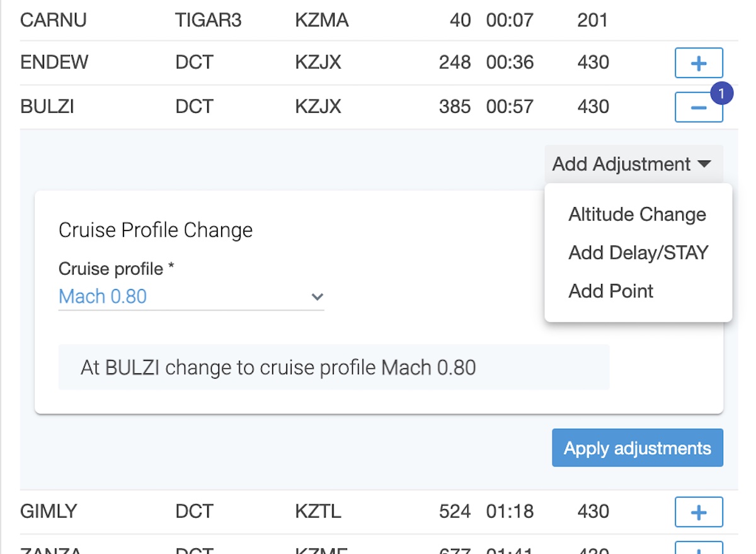756x554 pixels.
Task: Choose Altitude Change from the menu
Action: (x=638, y=215)
